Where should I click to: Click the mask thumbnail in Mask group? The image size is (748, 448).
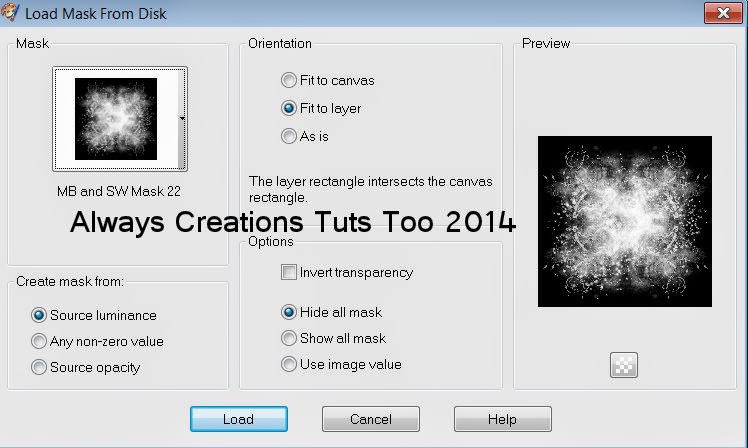coord(116,119)
